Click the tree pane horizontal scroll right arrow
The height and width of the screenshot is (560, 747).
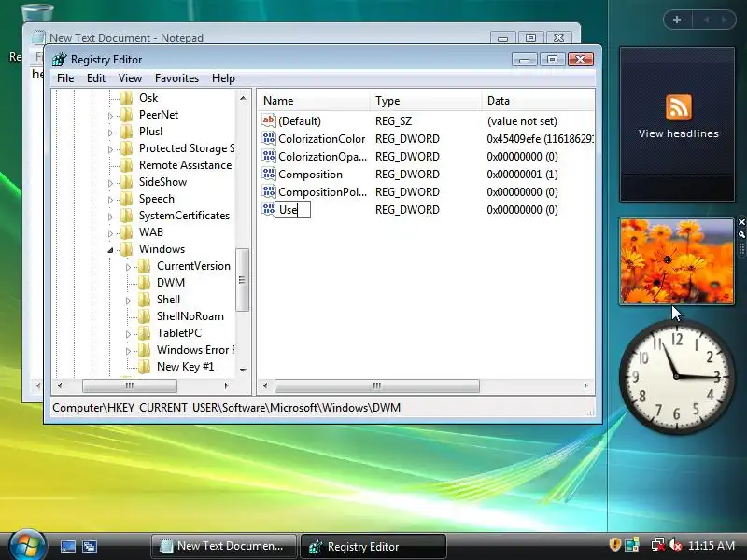[226, 385]
